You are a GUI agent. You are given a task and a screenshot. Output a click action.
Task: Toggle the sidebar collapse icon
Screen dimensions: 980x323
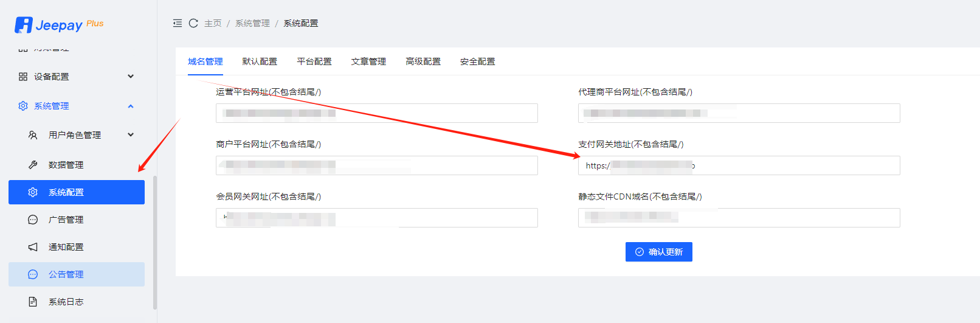pos(178,23)
